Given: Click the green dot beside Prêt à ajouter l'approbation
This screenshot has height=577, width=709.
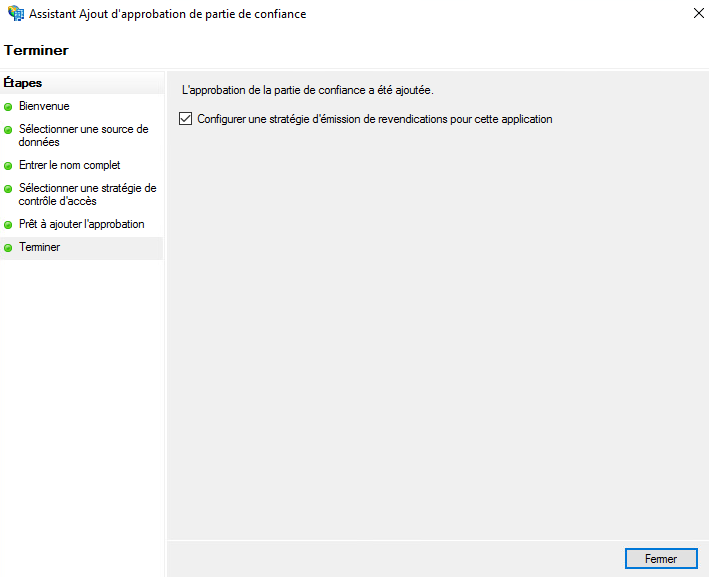Looking at the screenshot, I should pyautogui.click(x=8, y=225).
